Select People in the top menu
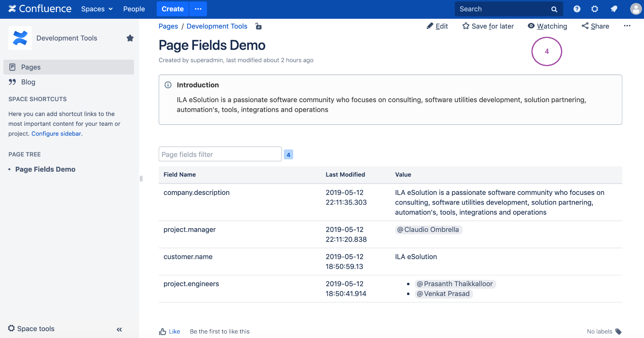 coord(134,9)
